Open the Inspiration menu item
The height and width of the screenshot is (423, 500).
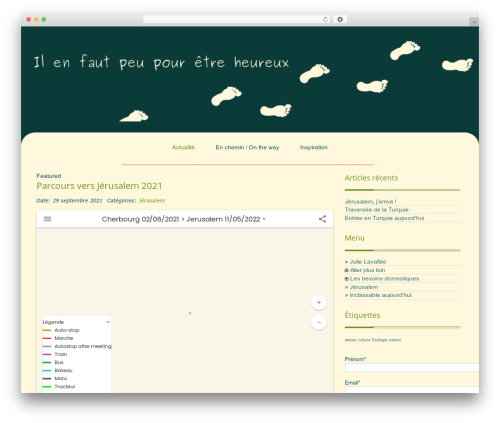click(314, 147)
